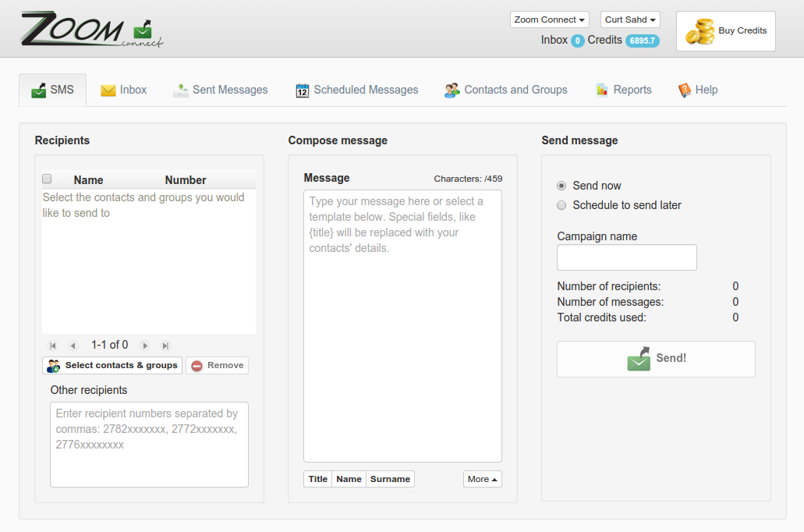
Task: Click the gold coins Buy Credits icon
Action: click(700, 32)
